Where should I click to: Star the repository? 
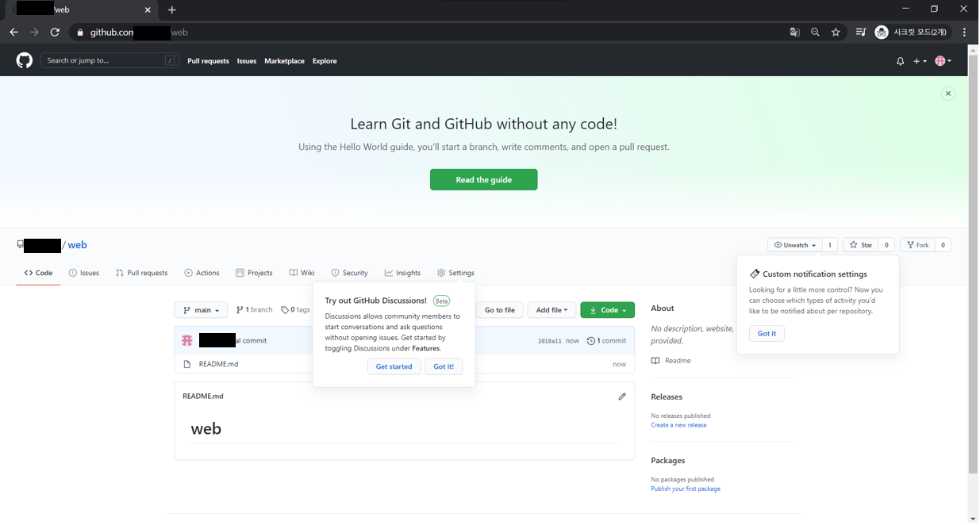coord(861,245)
